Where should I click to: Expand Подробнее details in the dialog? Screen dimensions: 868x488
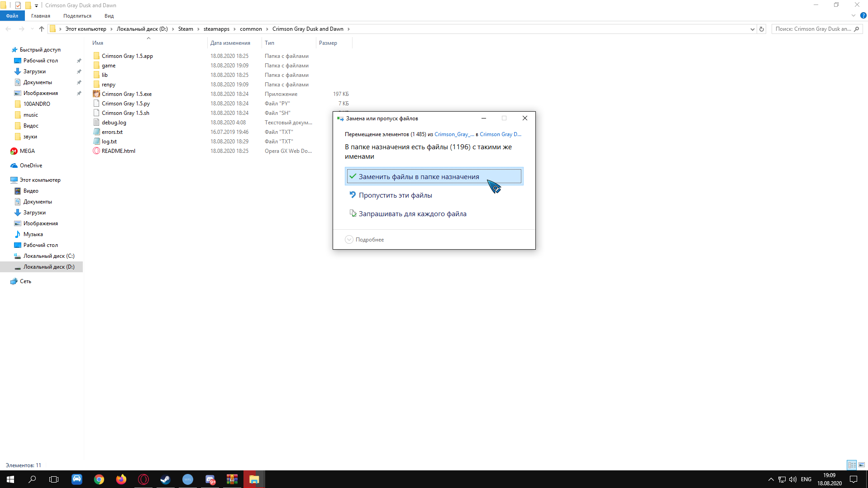(364, 240)
